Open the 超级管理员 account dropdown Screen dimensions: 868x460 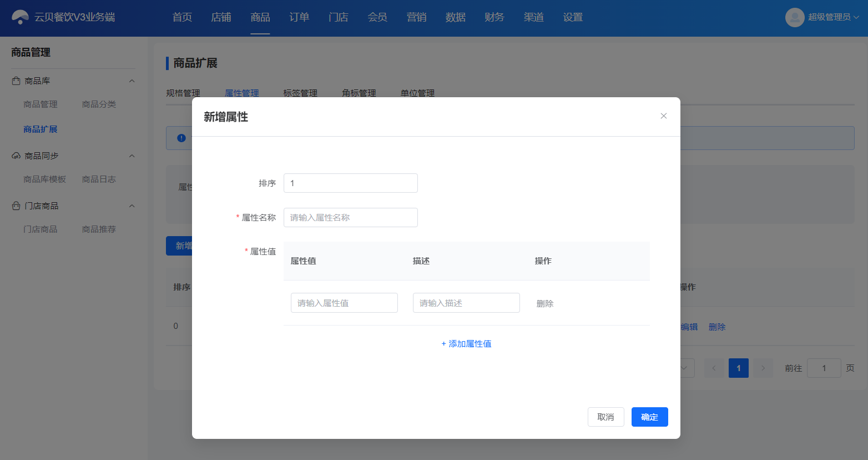(x=856, y=17)
